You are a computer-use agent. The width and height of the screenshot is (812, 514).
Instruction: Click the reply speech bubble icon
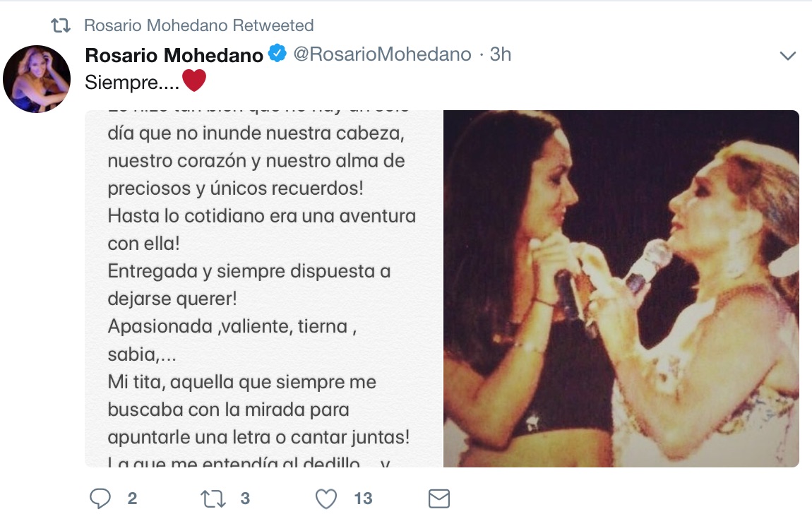pos(101,499)
